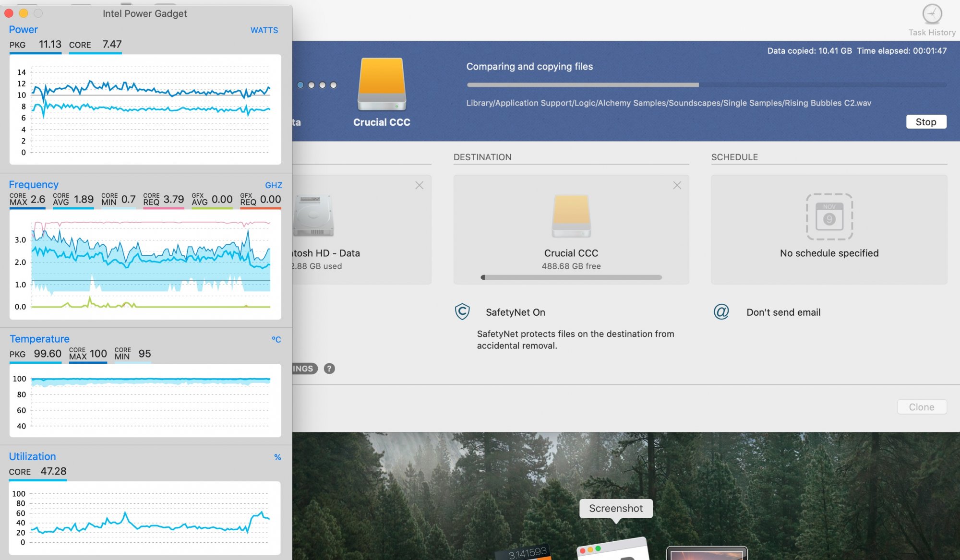Click the @ email notification icon
Screen dimensions: 960x560
coord(721,312)
